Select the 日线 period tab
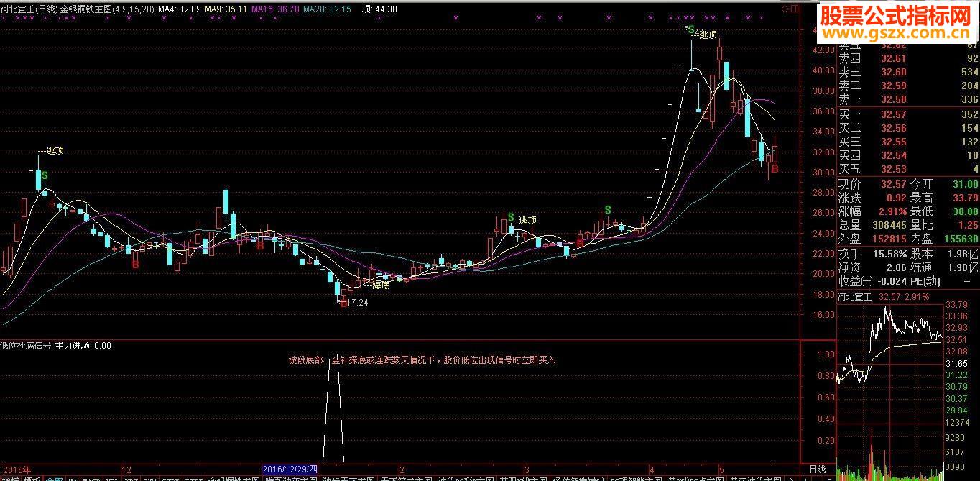 [817, 469]
